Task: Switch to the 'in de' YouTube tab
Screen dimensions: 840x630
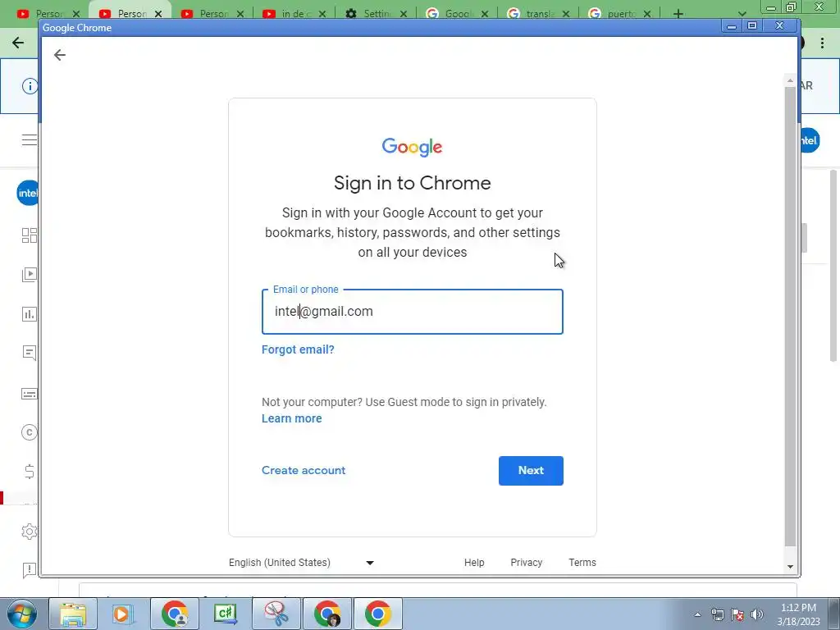Action: (294, 14)
